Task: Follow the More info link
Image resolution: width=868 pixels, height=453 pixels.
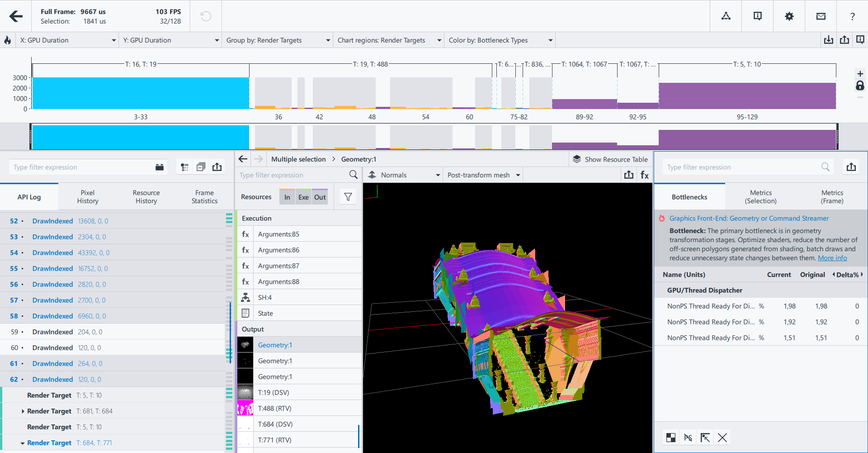Action: 832,258
